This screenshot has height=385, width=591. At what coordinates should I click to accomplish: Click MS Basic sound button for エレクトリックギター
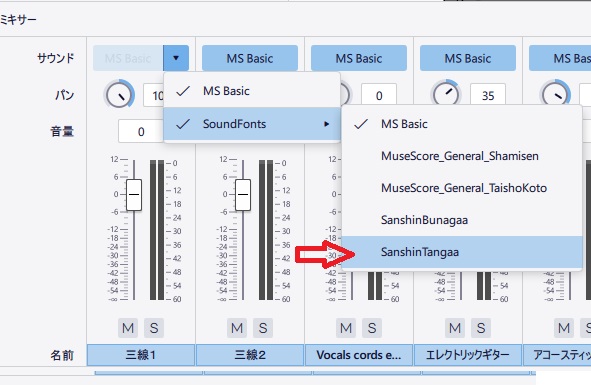[x=468, y=58]
